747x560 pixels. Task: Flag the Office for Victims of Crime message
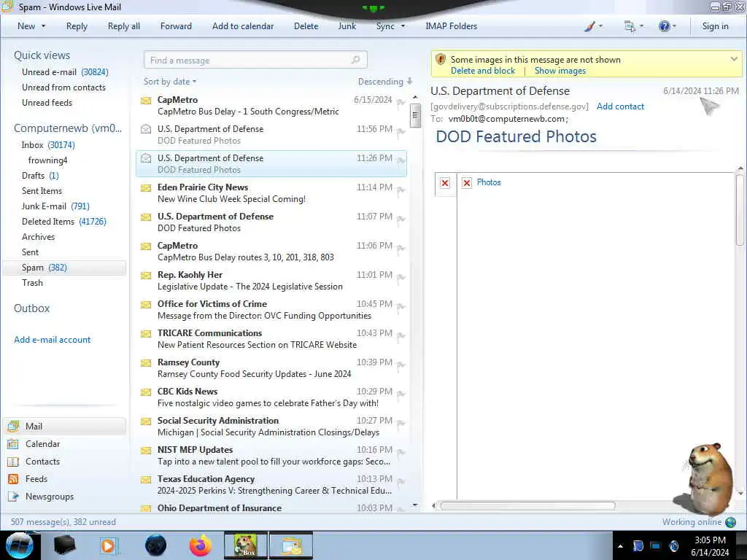[400, 307]
